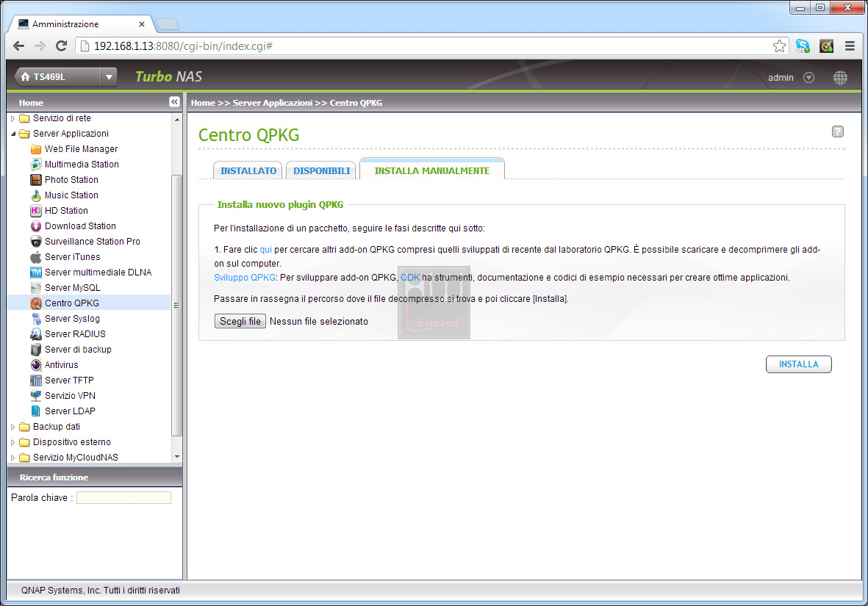Screen dimensions: 868x606
Task: Open Music Station icon
Action: click(x=36, y=195)
